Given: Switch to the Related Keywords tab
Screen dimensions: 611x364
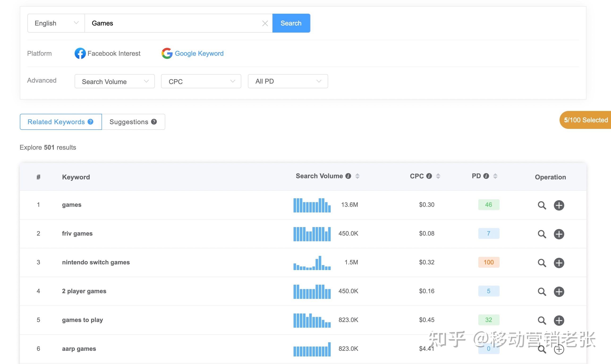Looking at the screenshot, I should [x=61, y=122].
